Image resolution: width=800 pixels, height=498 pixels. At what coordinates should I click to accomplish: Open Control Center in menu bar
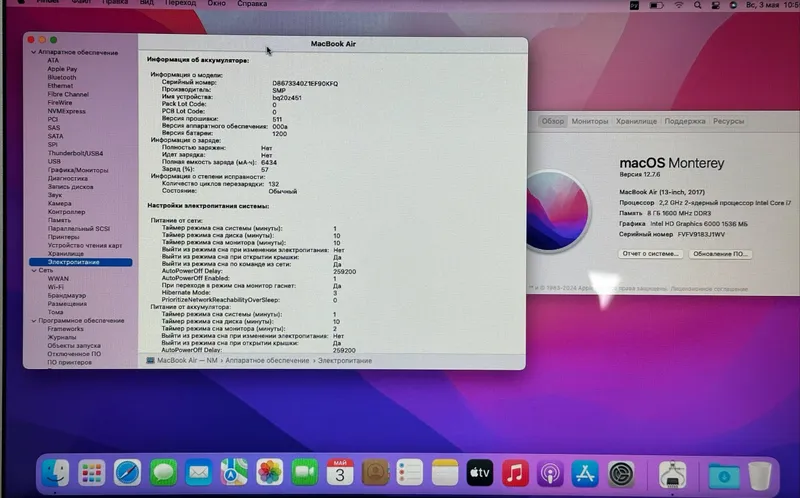(x=715, y=5)
